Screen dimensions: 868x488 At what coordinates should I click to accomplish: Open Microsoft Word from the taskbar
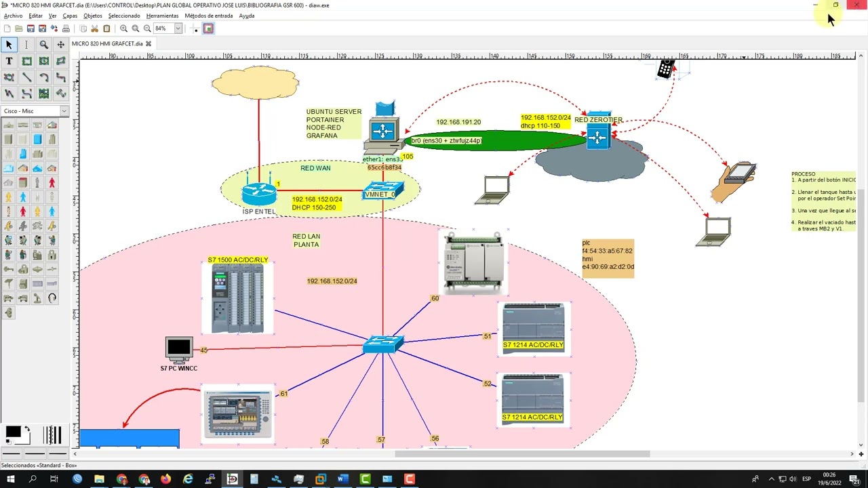tap(342, 479)
